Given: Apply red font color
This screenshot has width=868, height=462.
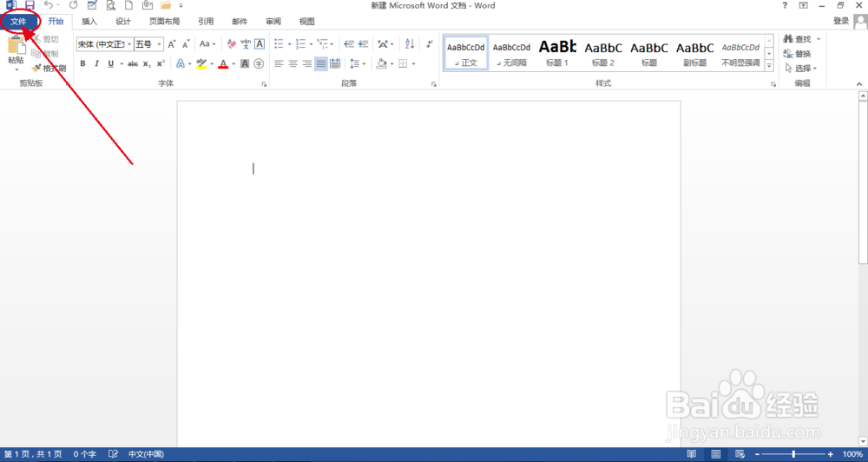Looking at the screenshot, I should pyautogui.click(x=223, y=63).
